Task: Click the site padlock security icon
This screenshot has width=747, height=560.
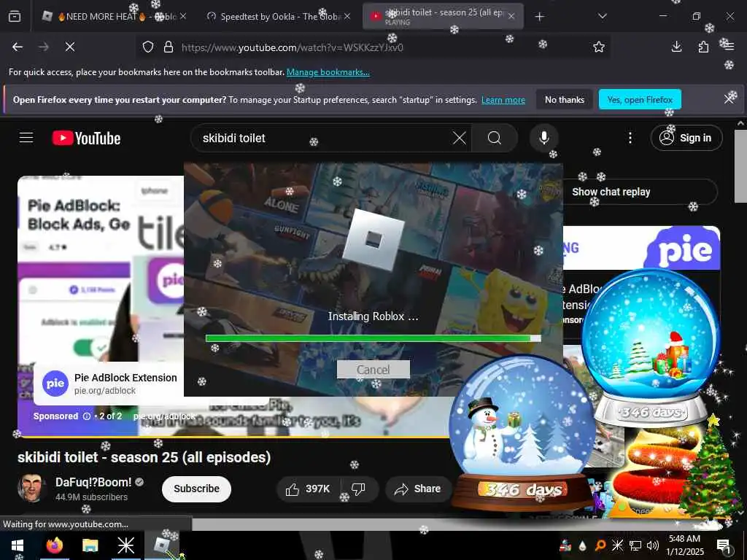Action: [x=169, y=47]
